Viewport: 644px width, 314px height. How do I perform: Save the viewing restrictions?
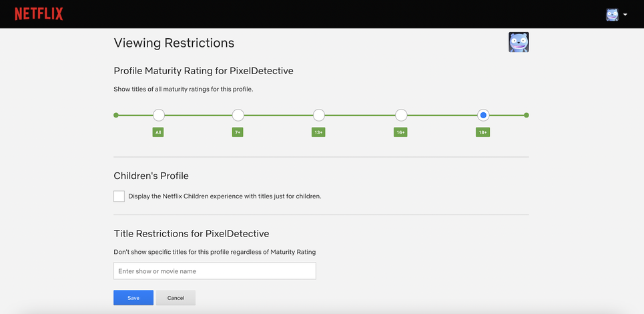click(x=133, y=297)
